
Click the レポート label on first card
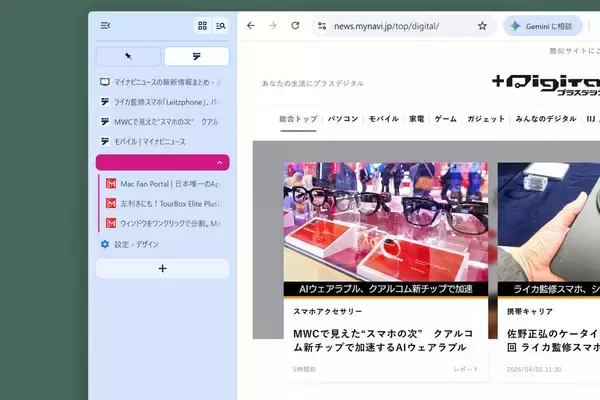(x=466, y=369)
